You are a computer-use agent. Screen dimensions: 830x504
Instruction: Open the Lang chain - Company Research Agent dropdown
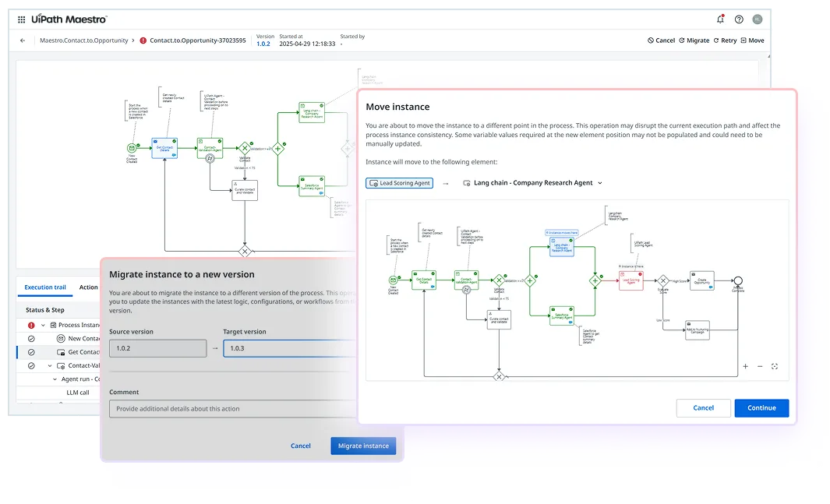click(x=533, y=183)
